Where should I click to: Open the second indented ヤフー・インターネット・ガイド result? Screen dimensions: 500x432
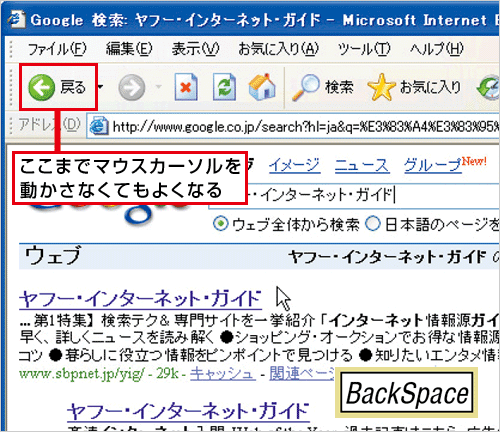pos(188,411)
